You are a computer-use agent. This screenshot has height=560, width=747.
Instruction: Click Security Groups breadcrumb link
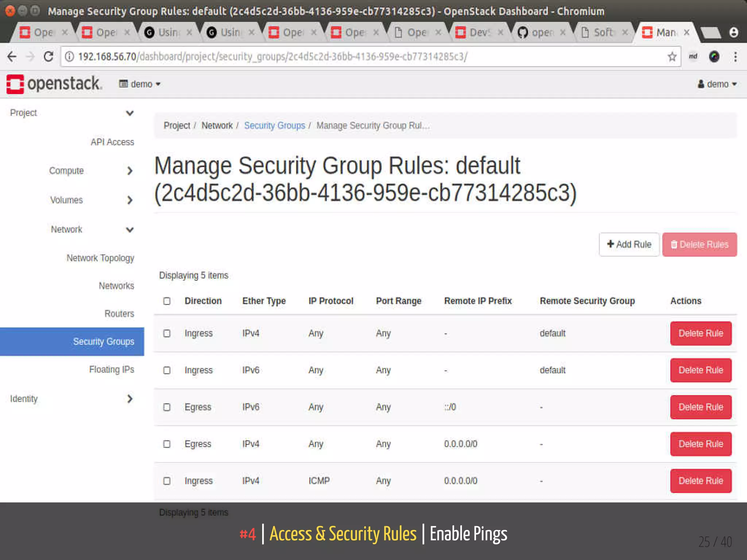[274, 126]
